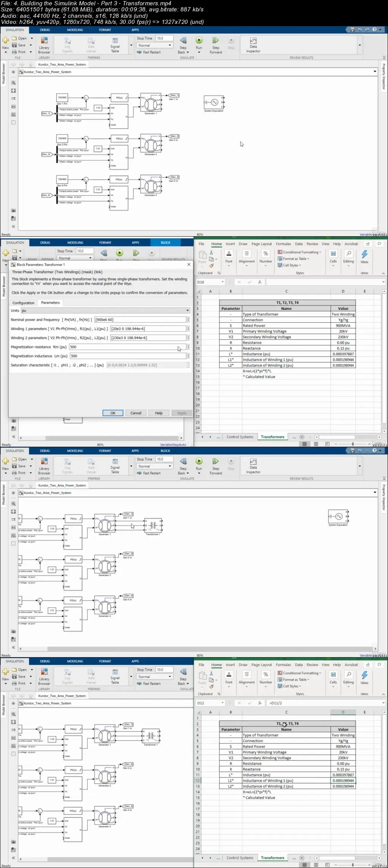The image size is (388, 868).
Task: Click the Magnetization resistance Rm input field
Action: click(127, 347)
